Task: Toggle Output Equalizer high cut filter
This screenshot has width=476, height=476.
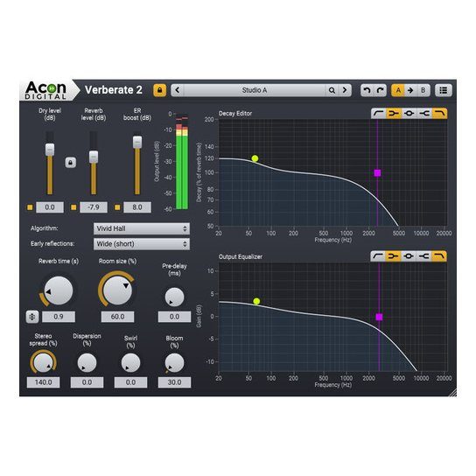Action: 439,256
